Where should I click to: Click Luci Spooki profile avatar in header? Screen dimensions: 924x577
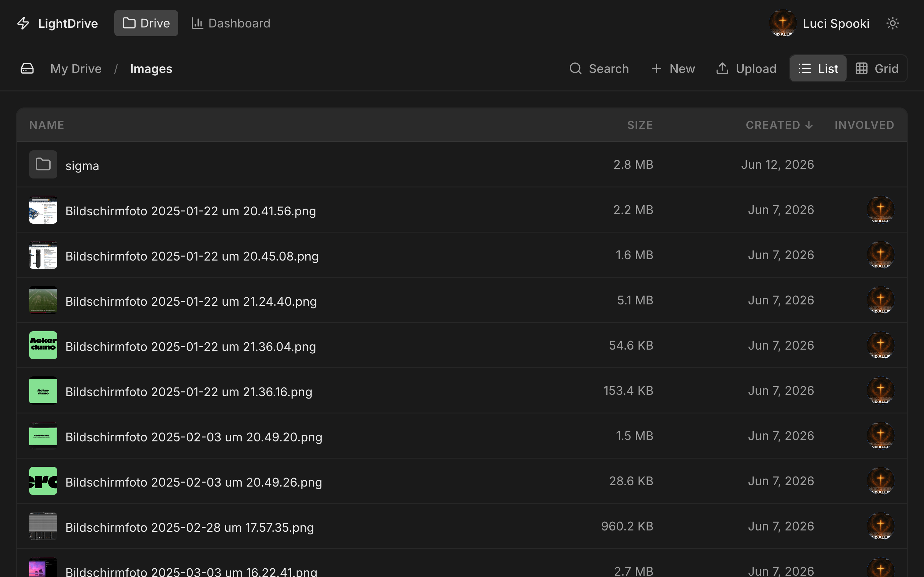point(782,23)
